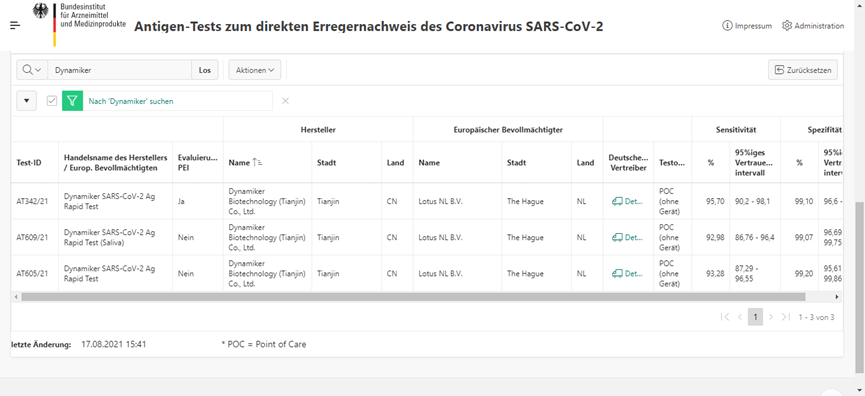Open the hamburger navigation menu

tap(15, 25)
